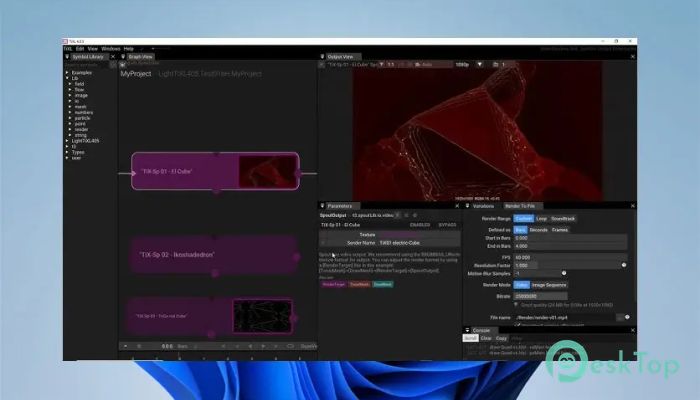This screenshot has width=700, height=400.
Task: Click Console panel dock menu icon
Action: (x=467, y=330)
